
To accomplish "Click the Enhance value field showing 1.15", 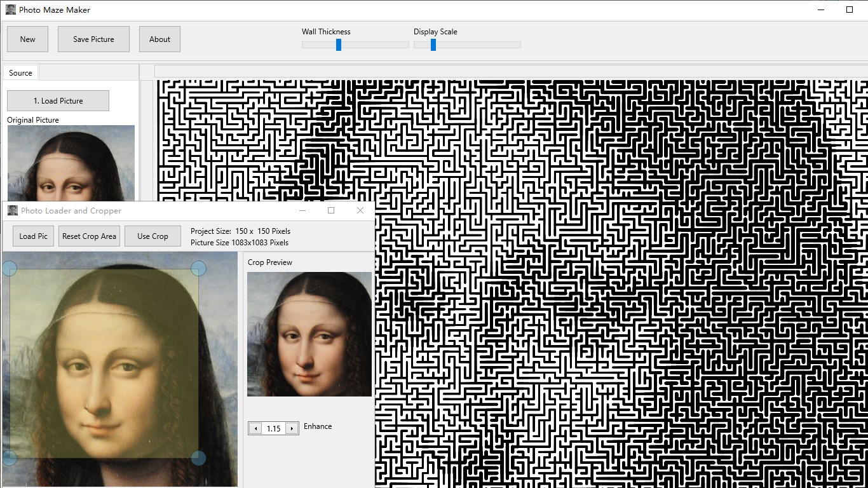I will [x=273, y=428].
